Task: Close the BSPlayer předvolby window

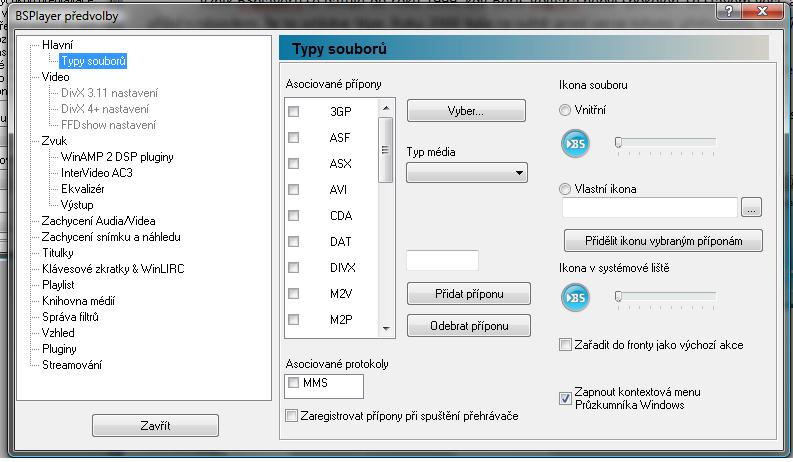Action: click(763, 11)
